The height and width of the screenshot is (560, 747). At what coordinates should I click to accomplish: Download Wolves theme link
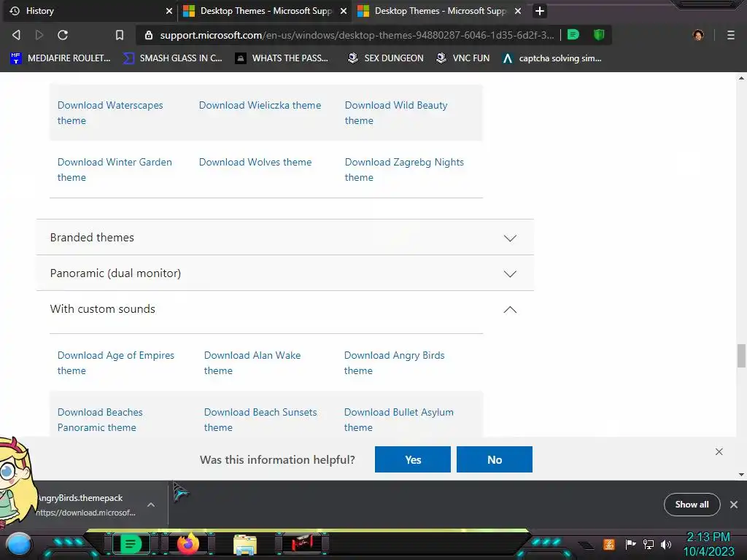tap(255, 162)
